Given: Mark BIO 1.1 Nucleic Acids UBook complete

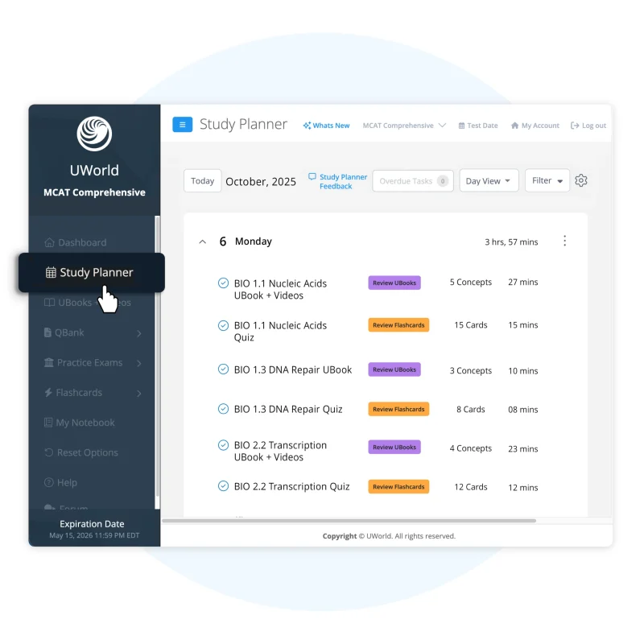Looking at the screenshot, I should [223, 283].
